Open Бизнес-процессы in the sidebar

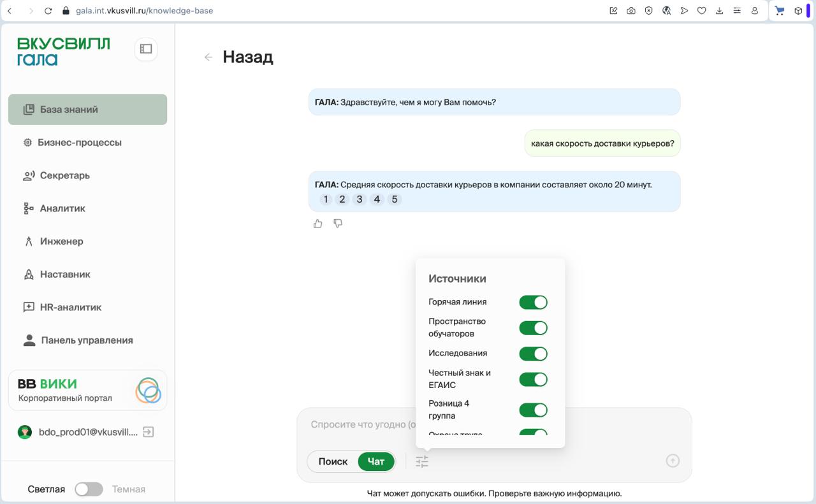79,143
